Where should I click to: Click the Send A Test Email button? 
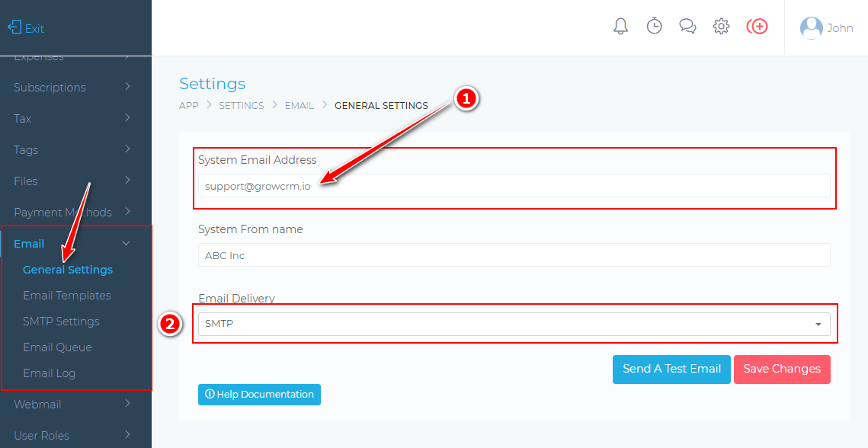[x=671, y=369]
